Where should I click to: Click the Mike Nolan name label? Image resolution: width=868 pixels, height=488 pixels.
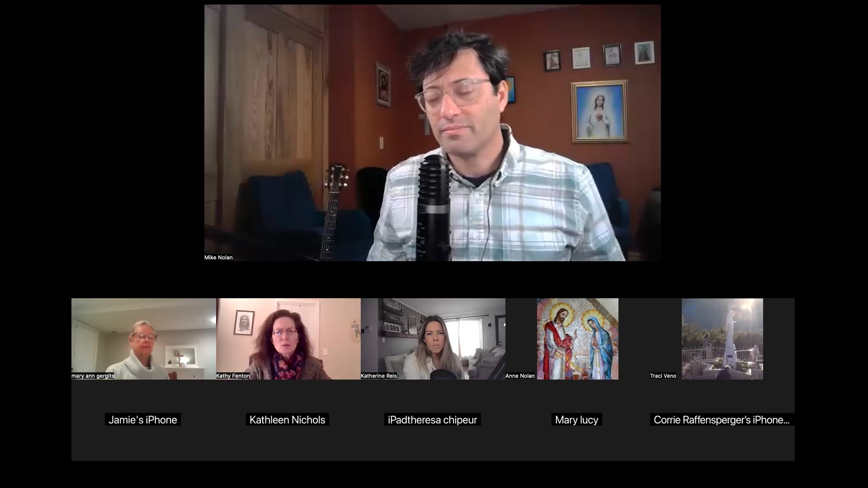click(218, 258)
